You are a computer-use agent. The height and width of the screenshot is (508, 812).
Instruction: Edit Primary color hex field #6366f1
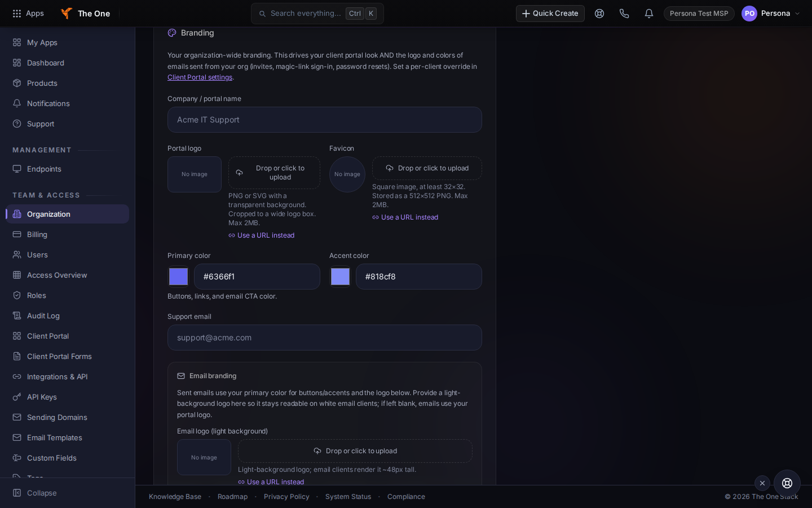click(257, 277)
